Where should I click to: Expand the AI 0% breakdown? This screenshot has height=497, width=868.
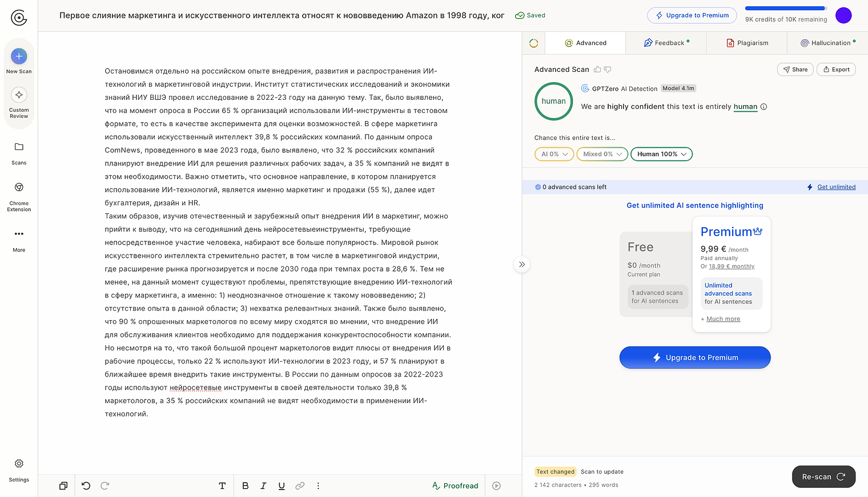[x=554, y=154]
